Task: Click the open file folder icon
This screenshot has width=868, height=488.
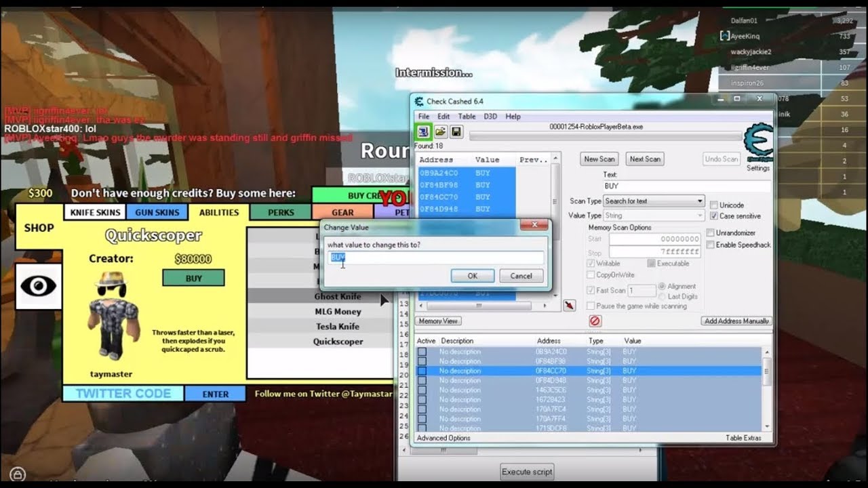Action: click(441, 131)
